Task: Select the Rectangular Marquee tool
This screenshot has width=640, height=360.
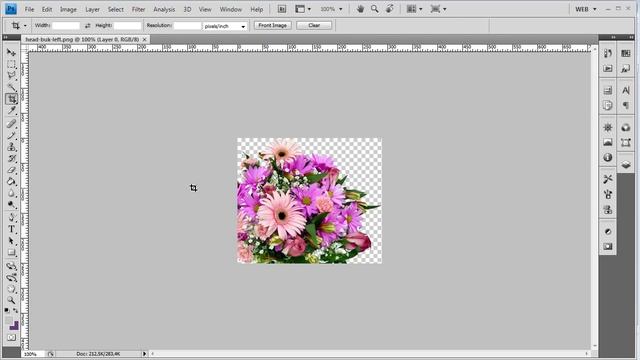Action: pyautogui.click(x=11, y=64)
